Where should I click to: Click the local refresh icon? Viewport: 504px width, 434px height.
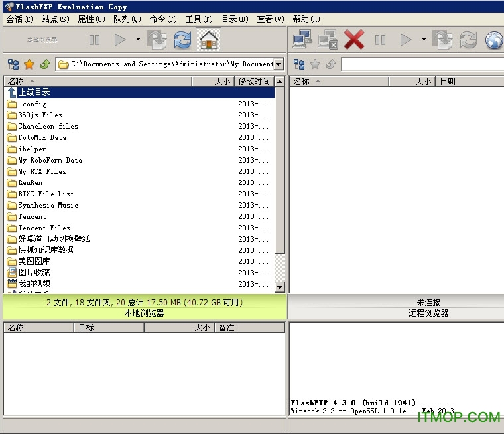tap(182, 40)
